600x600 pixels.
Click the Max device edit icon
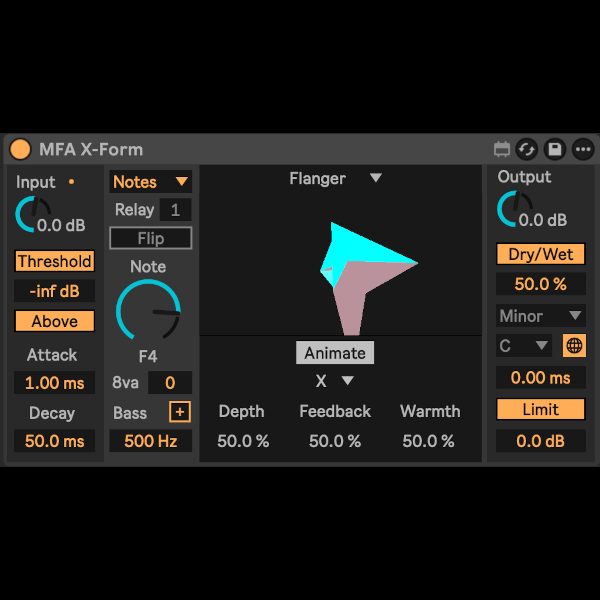[502, 150]
